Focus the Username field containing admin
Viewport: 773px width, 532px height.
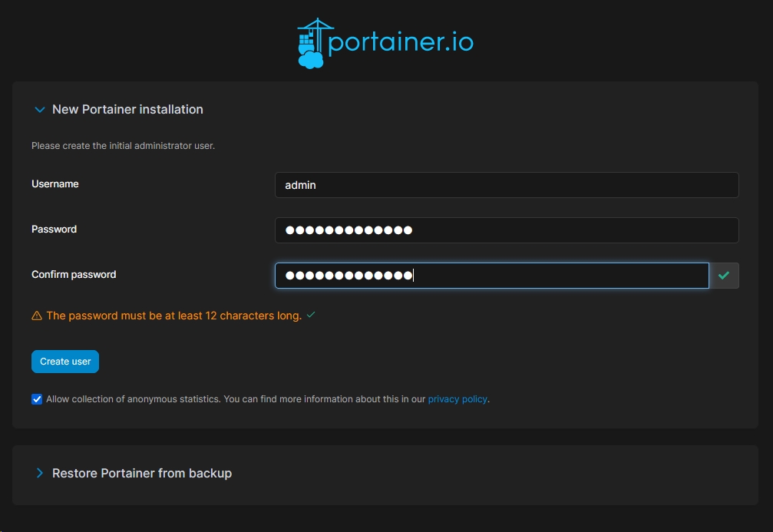point(507,185)
